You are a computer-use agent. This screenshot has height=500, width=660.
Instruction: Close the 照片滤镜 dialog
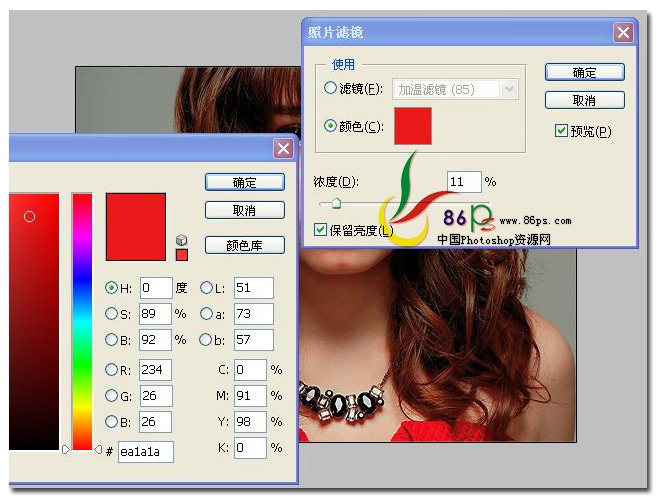point(623,32)
